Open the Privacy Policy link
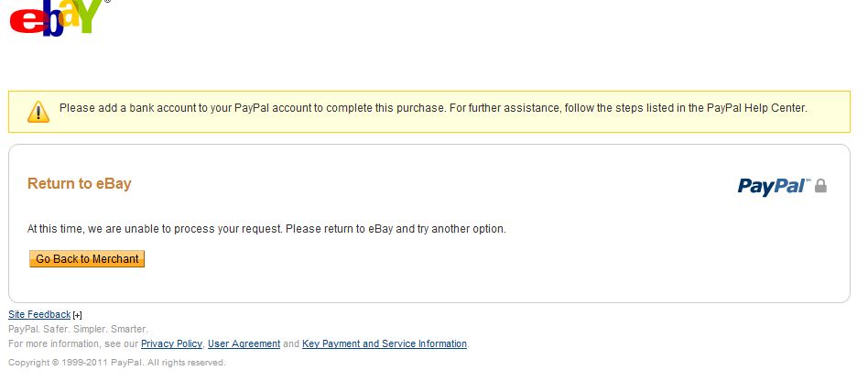 (x=171, y=344)
